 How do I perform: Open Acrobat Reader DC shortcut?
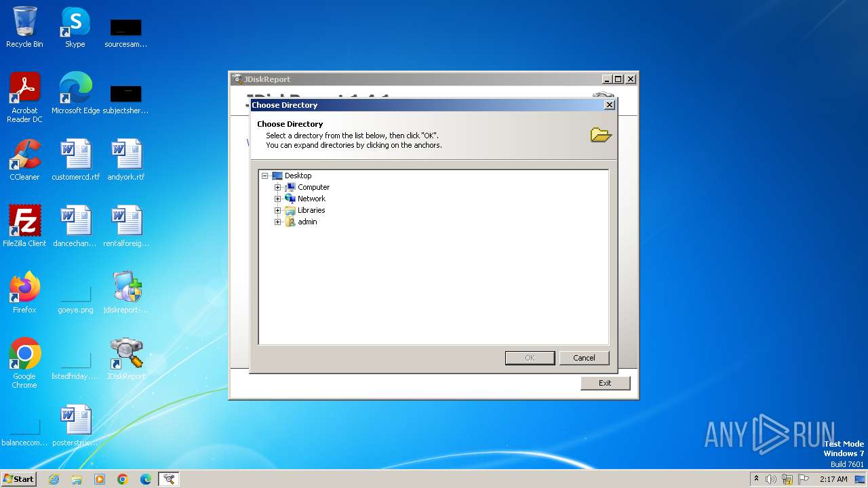click(x=24, y=98)
